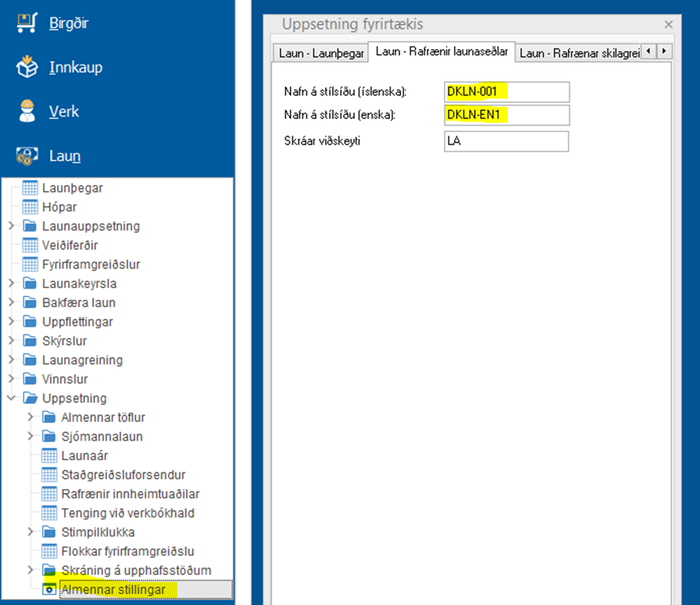
Task: Click the Skráar viðskeyti input field
Action: pos(507,141)
